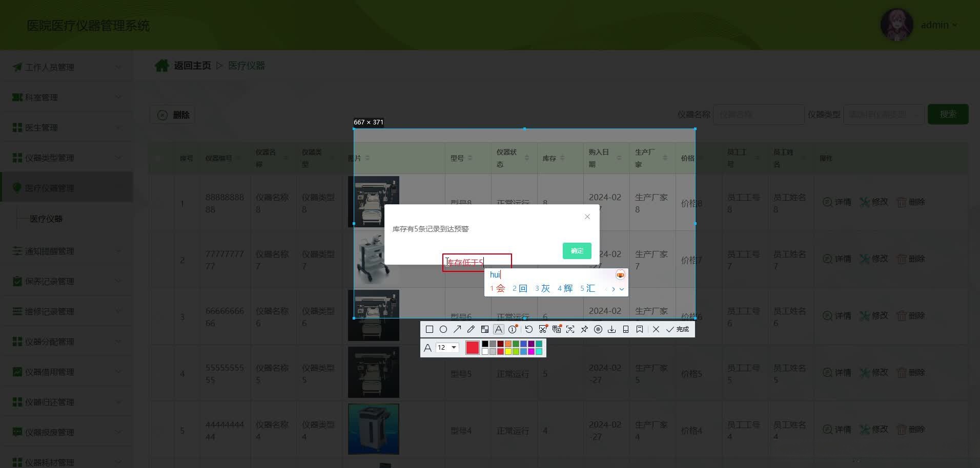
Task: Cancel the screenshot with X icon
Action: coord(656,329)
